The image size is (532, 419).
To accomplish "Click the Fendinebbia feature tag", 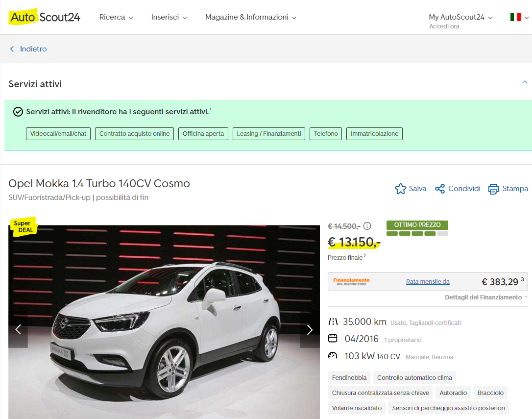I will point(349,377).
